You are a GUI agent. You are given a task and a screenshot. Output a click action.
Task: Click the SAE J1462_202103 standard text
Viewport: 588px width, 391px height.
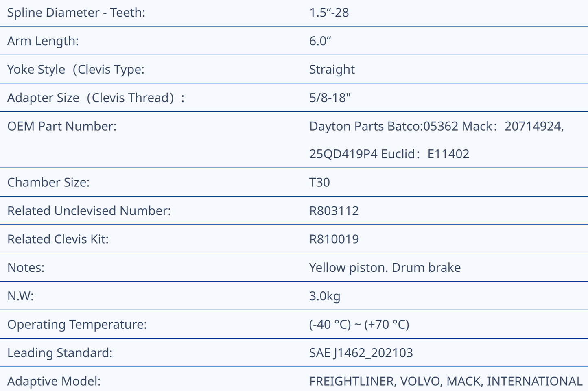click(x=361, y=353)
